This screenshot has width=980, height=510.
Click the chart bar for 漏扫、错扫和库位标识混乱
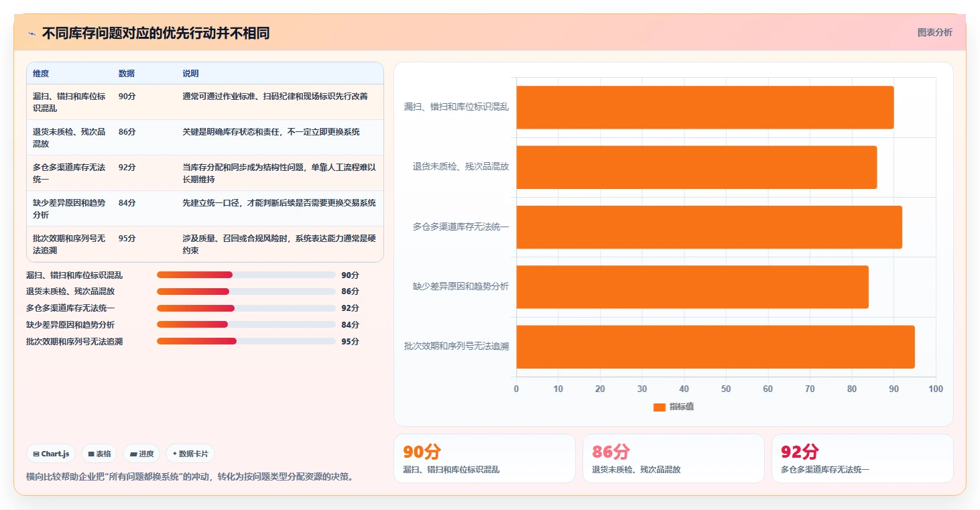705,107
